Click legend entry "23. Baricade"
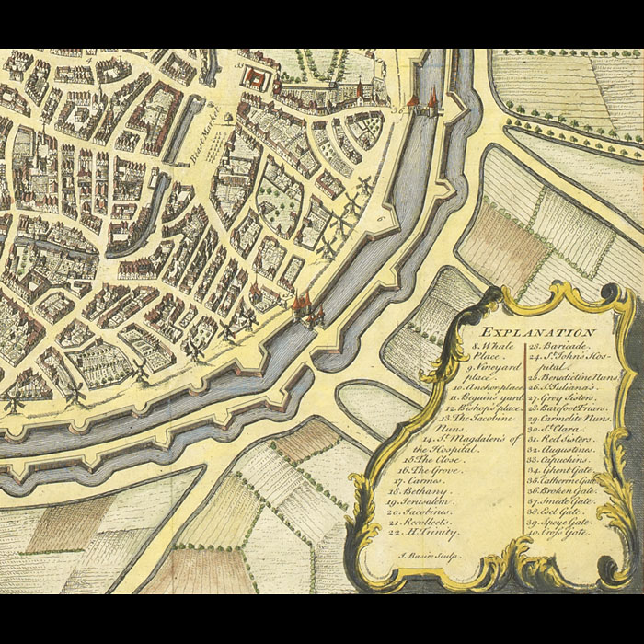This screenshot has width=644, height=644. pos(560,346)
